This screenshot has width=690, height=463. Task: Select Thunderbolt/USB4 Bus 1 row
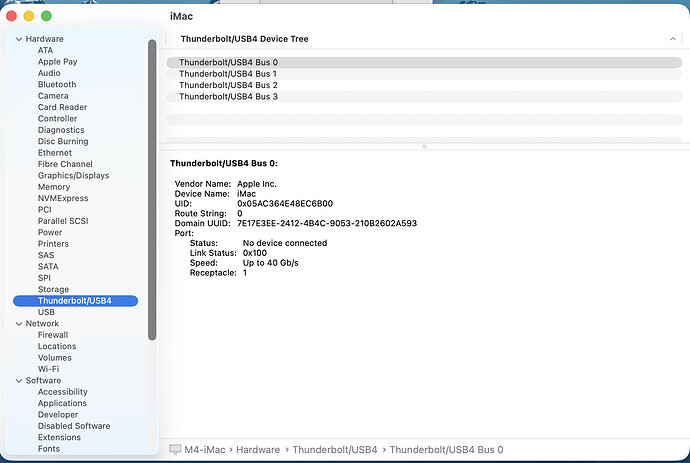click(x=424, y=74)
